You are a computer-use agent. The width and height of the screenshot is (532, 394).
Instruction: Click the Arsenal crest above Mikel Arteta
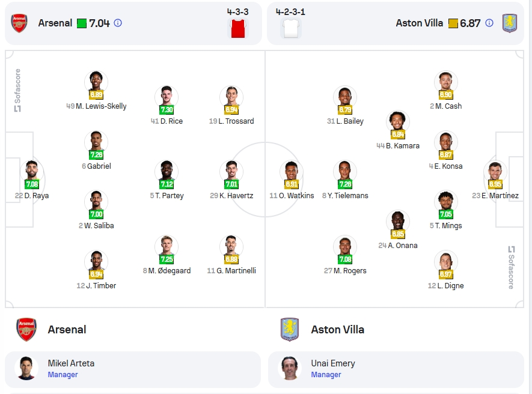point(26,329)
